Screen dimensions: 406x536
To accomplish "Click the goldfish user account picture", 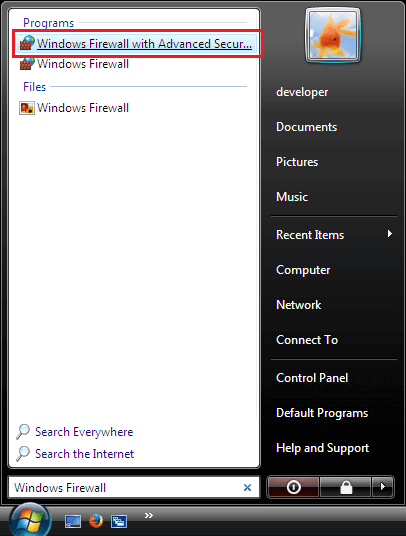I will click(333, 35).
